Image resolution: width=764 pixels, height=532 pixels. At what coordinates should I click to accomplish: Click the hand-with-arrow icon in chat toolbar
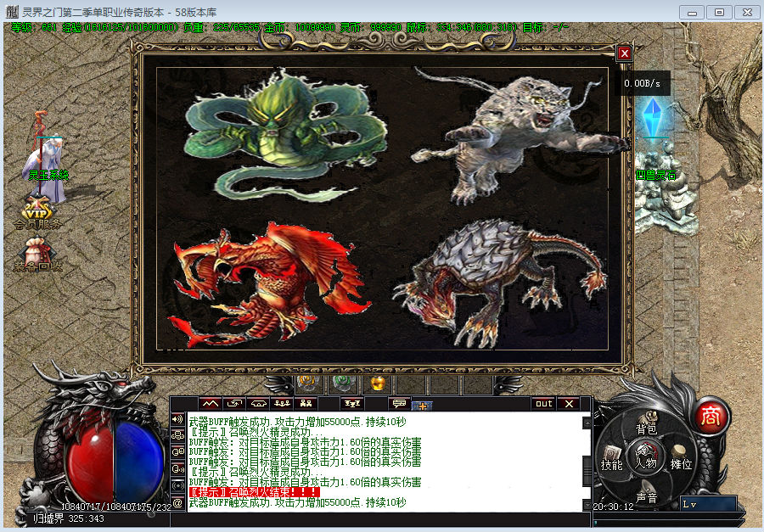(234, 404)
